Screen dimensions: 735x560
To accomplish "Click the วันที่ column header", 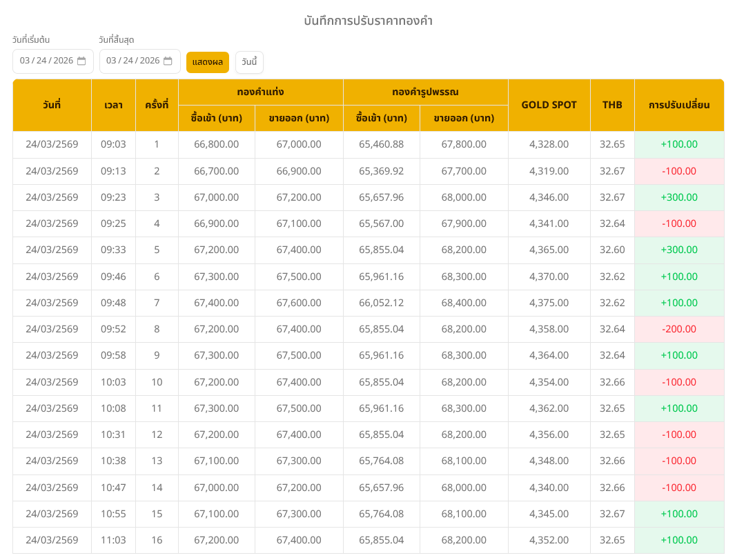I will click(x=52, y=105).
